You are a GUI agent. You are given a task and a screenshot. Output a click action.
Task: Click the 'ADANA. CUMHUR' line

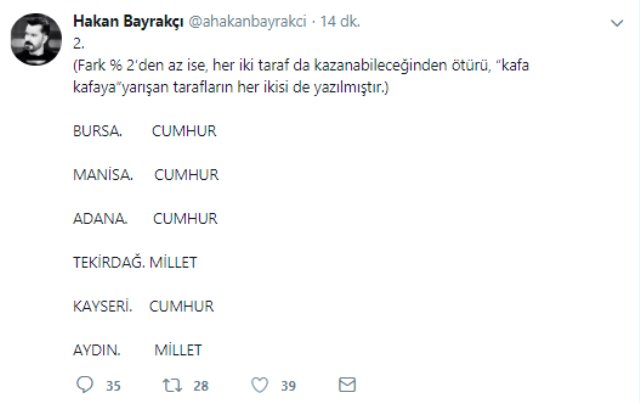click(x=146, y=218)
